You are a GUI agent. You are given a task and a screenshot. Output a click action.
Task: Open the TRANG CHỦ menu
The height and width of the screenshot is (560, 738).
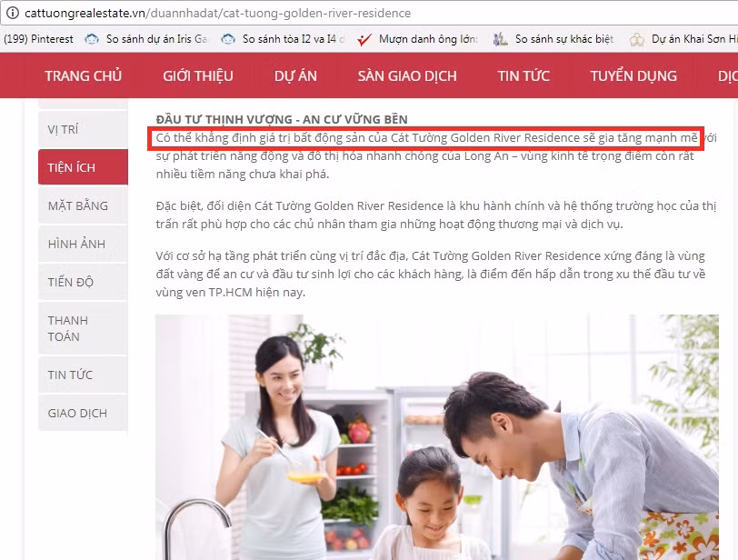(x=83, y=75)
